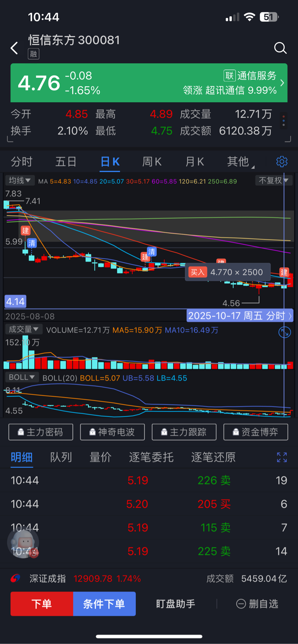Open chart settings gear icon
The height and width of the screenshot is (644, 298).
282,162
